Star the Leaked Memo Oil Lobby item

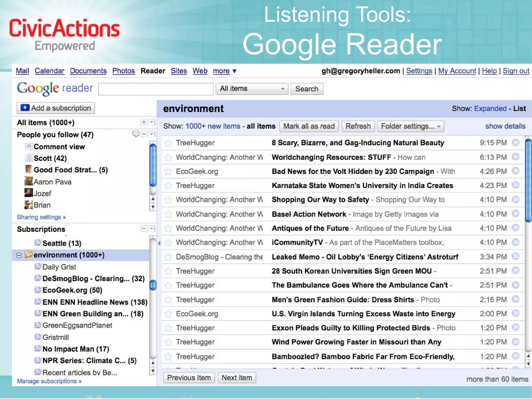tap(168, 257)
